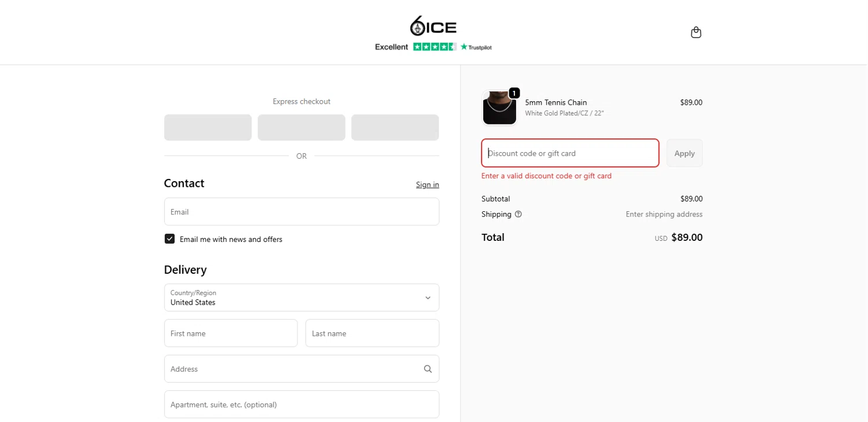Select the first express checkout button
The image size is (868, 422).
tap(208, 127)
